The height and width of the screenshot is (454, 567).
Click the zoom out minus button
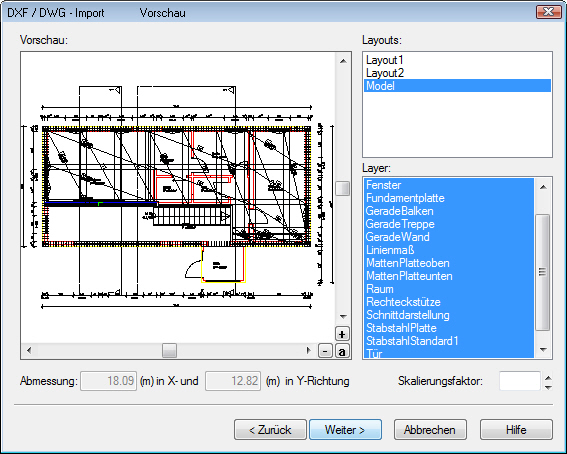[x=325, y=351]
